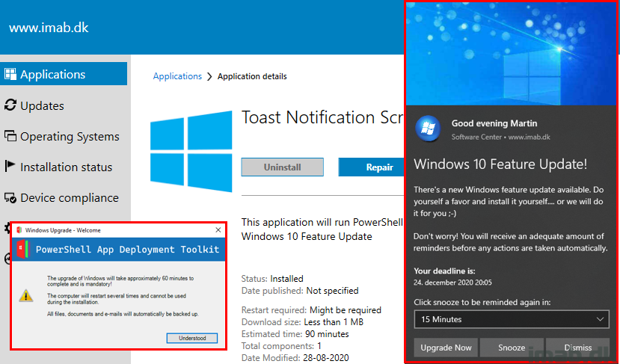Open the Applications section in the sidebar
620x364 pixels.
(64, 74)
